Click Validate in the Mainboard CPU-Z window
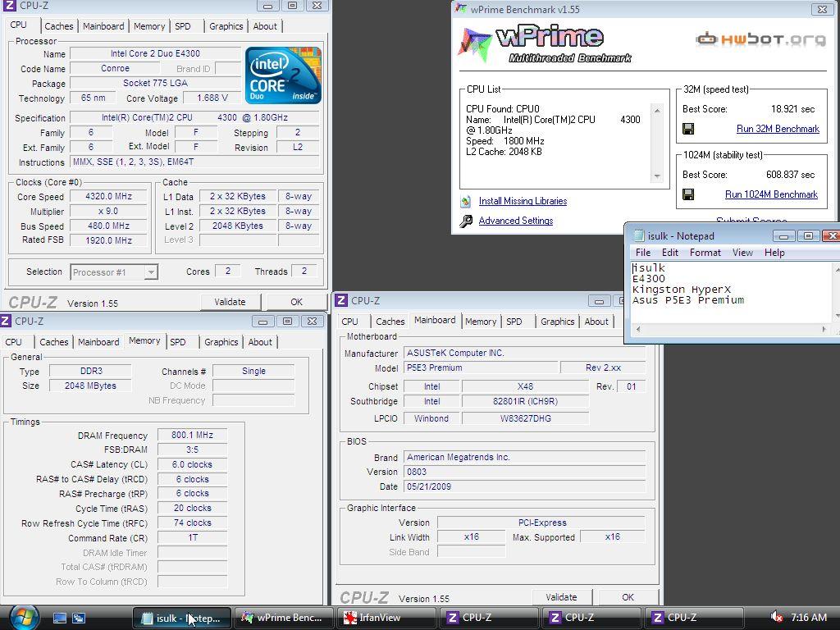840x630 pixels. point(561,597)
